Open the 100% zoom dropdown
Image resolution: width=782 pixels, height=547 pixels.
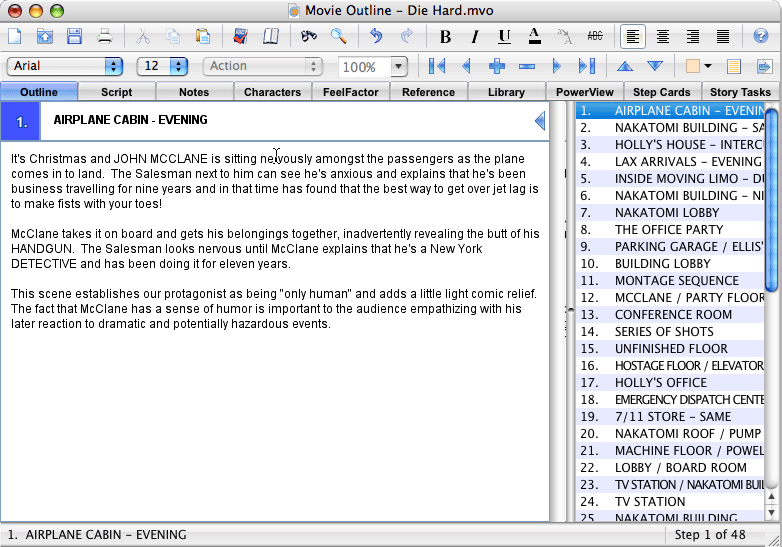373,67
